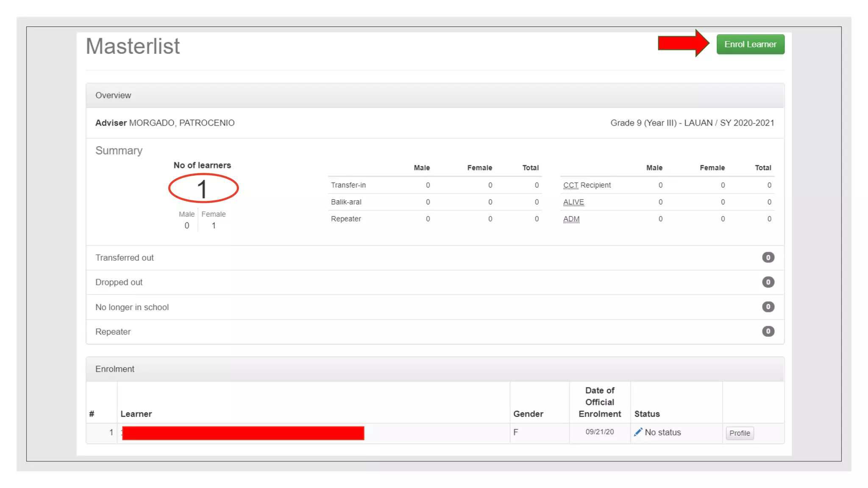This screenshot has height=488, width=868.
Task: Expand the Dropped out row
Action: coord(119,282)
